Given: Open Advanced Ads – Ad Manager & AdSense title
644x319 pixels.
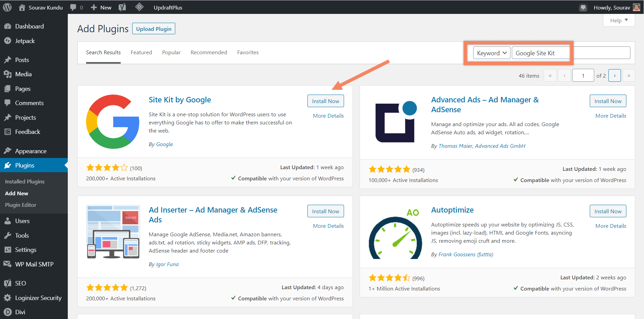Looking at the screenshot, I should point(485,104).
